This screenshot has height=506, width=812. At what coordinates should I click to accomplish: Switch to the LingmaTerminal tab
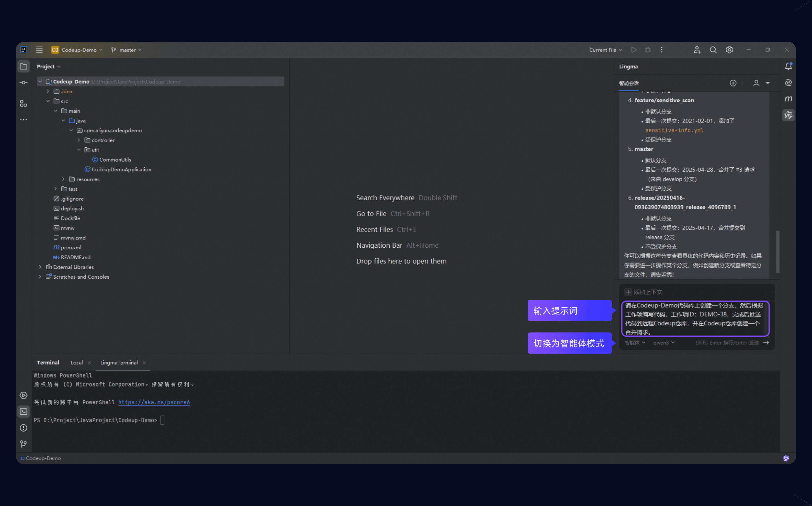[119, 363]
